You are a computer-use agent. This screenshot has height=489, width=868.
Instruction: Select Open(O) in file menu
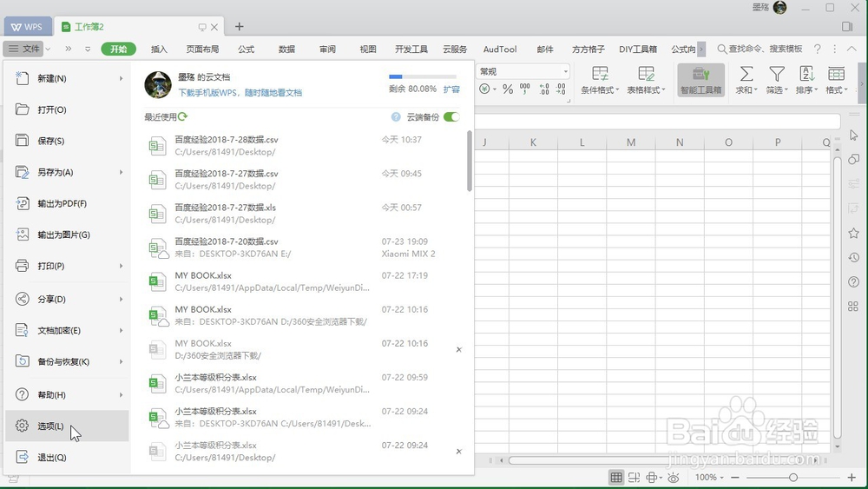67,109
